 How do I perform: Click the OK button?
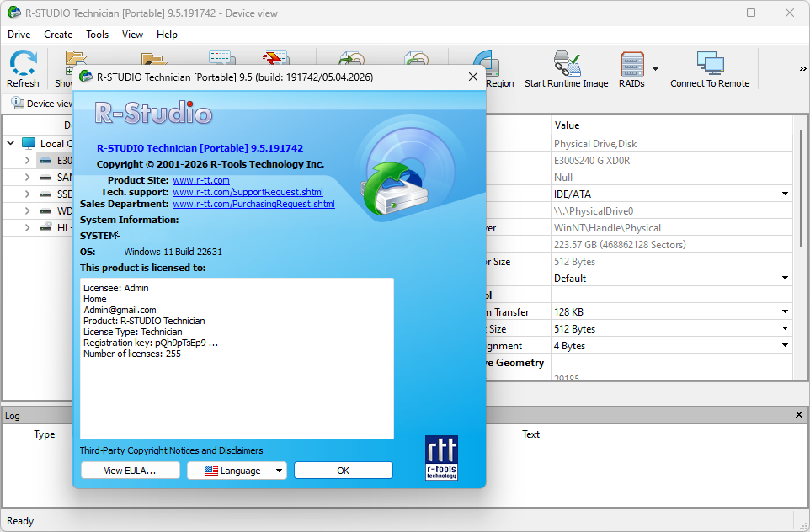[343, 471]
